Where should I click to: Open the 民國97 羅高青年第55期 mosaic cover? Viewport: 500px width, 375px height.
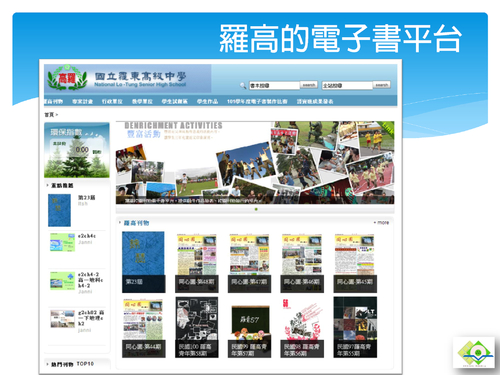pos(355,327)
